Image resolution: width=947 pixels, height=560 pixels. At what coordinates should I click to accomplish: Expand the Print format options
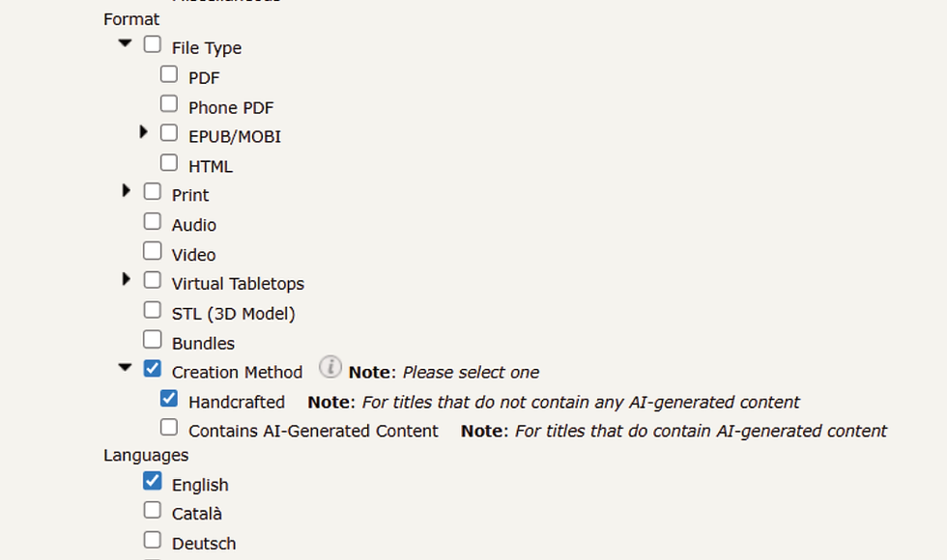[127, 191]
